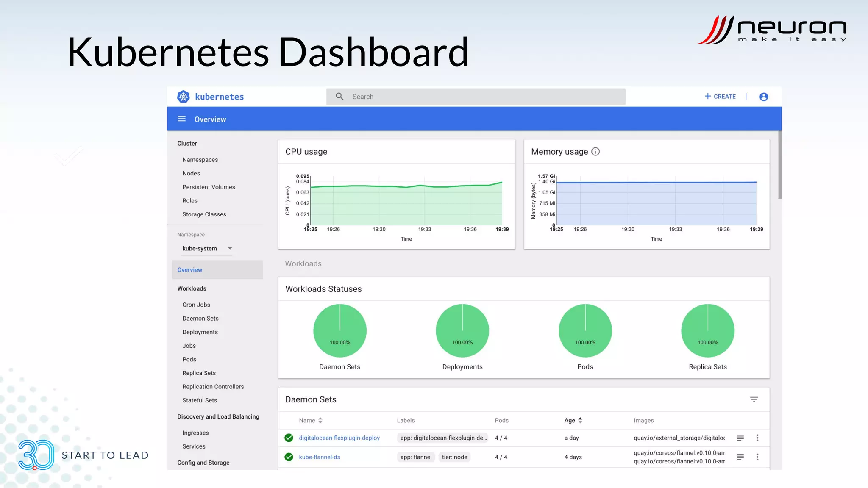Click Discovery and Load Balancing heading
Screen dimensions: 868x488
218,417
